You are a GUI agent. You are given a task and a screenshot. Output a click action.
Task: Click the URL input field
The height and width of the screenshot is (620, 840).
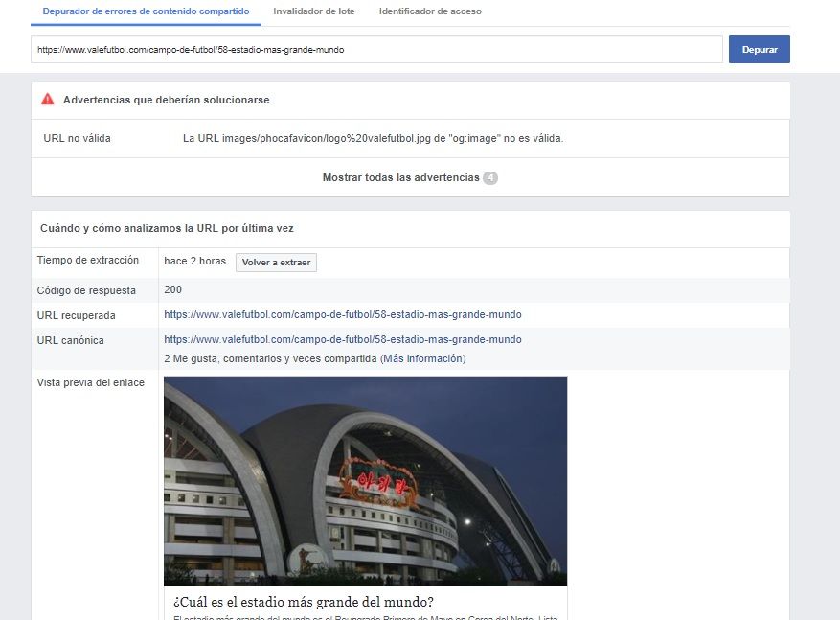376,50
